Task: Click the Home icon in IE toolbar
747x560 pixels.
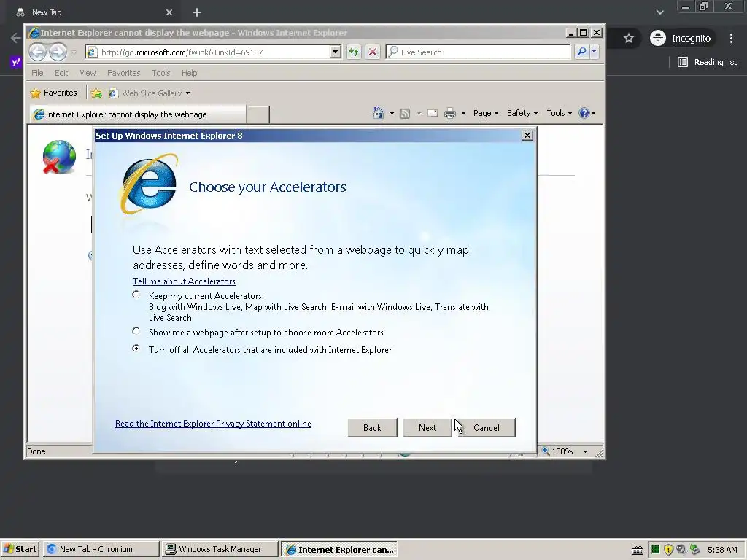Action: 379,113
